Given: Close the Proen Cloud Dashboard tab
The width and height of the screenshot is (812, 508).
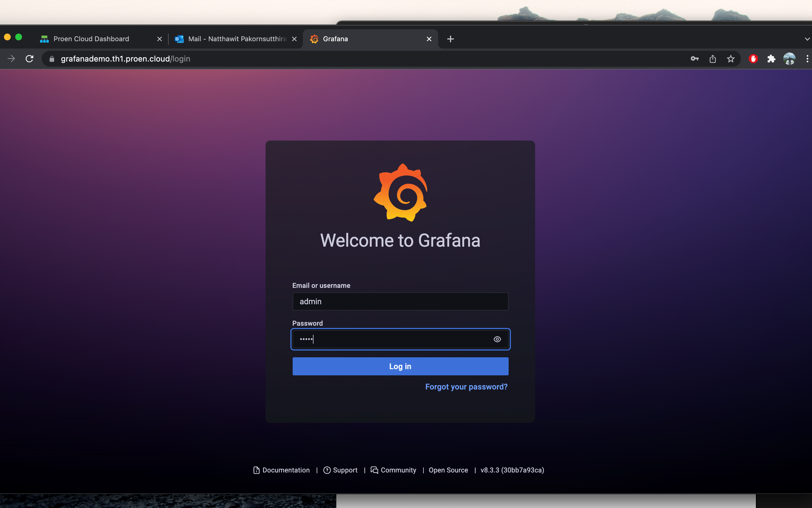Looking at the screenshot, I should pyautogui.click(x=160, y=39).
